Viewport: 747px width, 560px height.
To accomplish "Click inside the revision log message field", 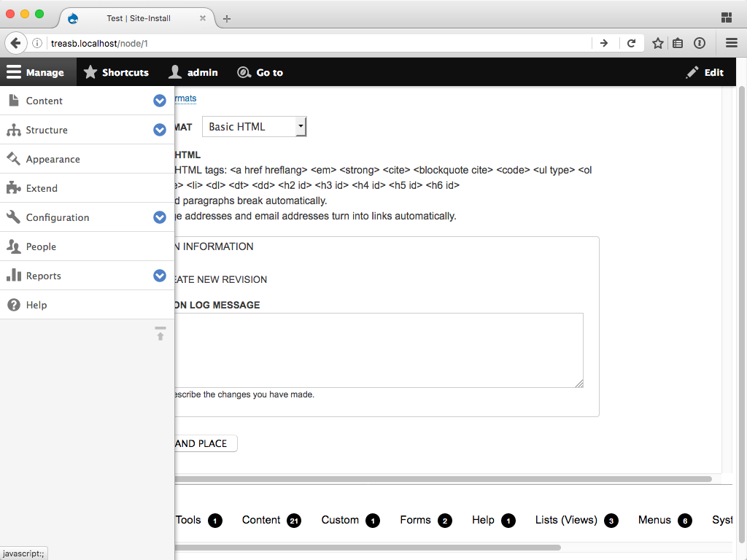I will click(x=379, y=350).
